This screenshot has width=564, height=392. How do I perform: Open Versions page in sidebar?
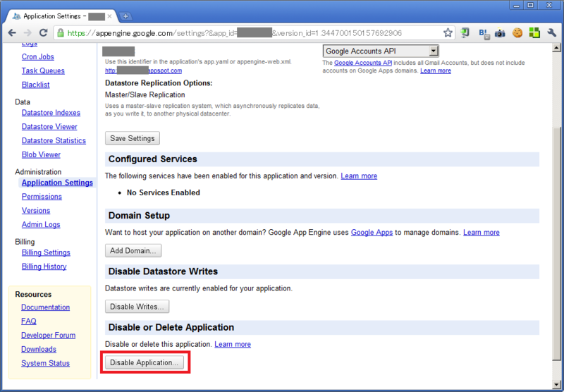tap(36, 211)
